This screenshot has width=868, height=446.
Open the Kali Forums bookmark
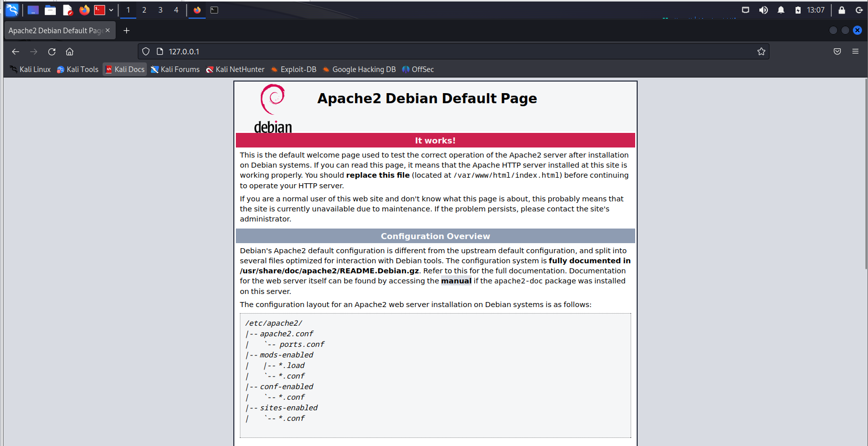pos(175,69)
